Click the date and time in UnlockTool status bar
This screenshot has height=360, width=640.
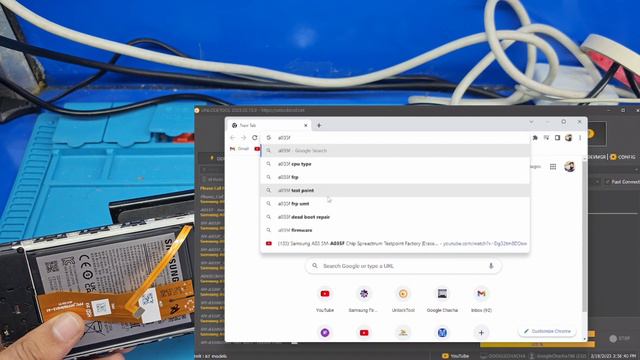613,356
